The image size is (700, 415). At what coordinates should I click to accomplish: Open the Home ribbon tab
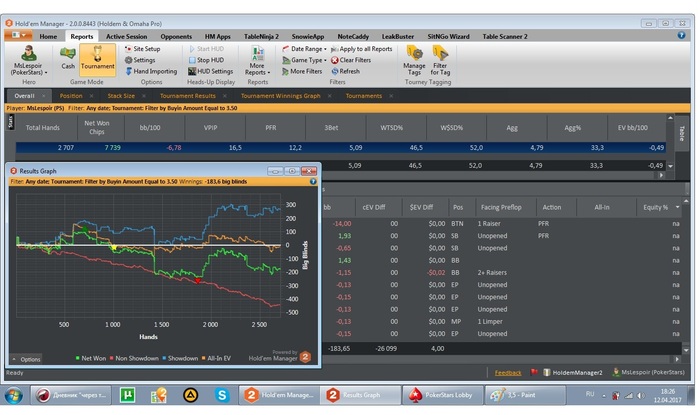pos(48,37)
